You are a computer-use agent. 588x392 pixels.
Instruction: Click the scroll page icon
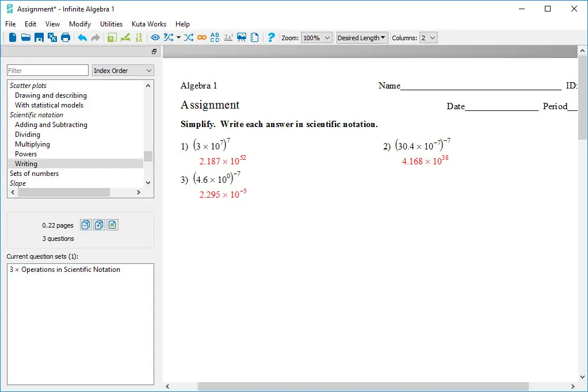(255, 37)
